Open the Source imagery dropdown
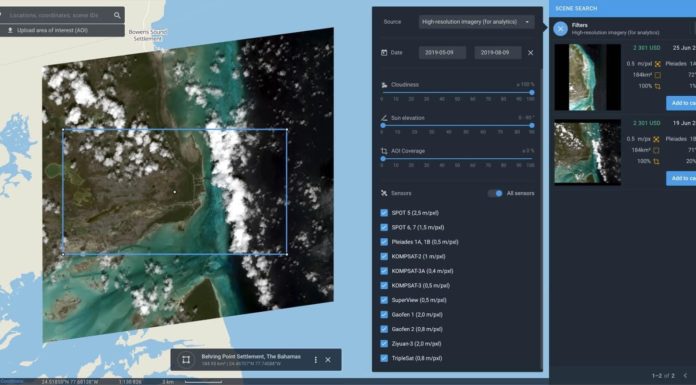 click(x=476, y=22)
